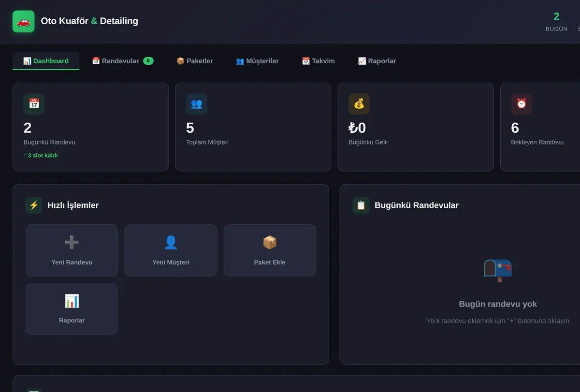Click the '₺0' revenue value
580x392 pixels.
[357, 128]
